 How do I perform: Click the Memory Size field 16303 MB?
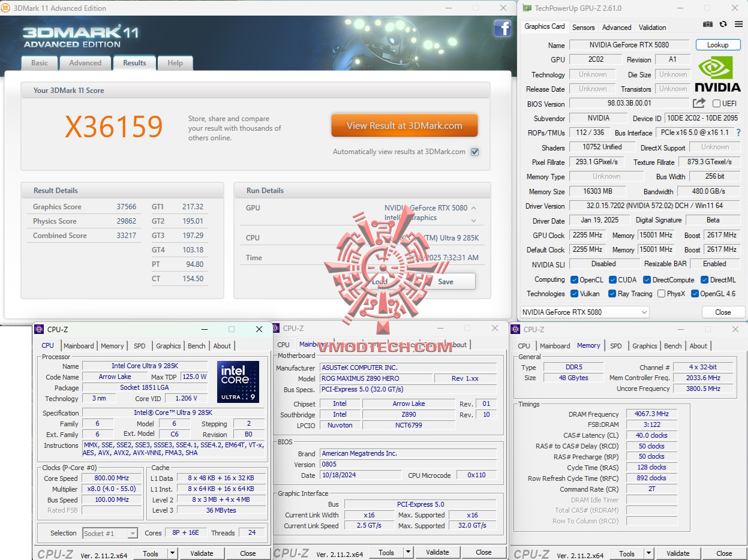tap(596, 191)
